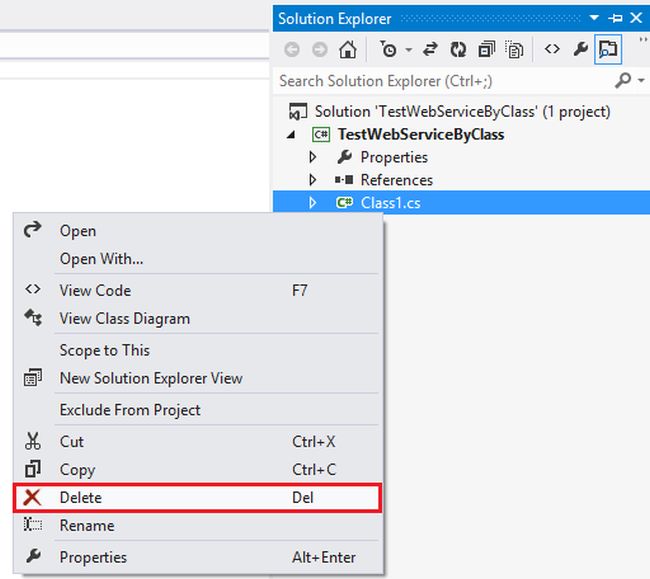Refresh the Solution Explorer view
The image size is (650, 579).
coord(458,49)
